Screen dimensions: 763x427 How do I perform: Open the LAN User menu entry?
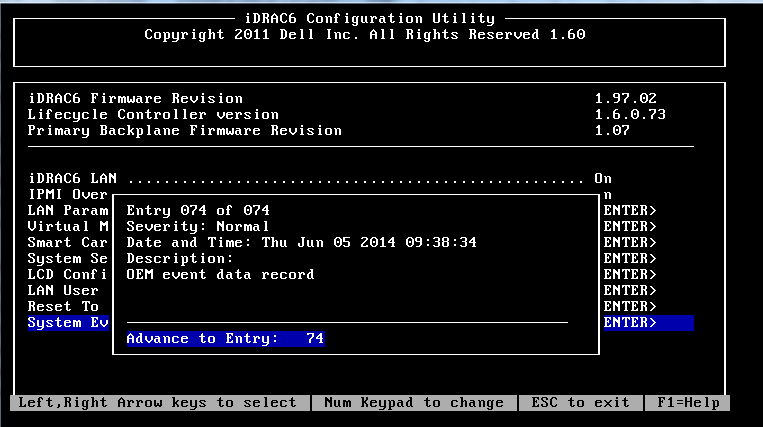point(63,291)
